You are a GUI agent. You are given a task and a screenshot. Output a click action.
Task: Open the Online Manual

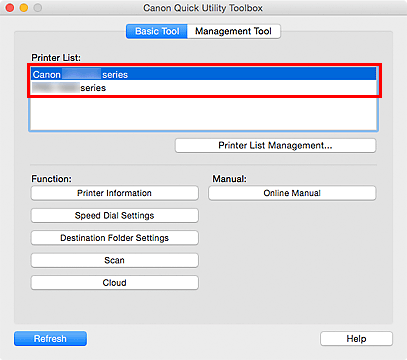point(292,193)
